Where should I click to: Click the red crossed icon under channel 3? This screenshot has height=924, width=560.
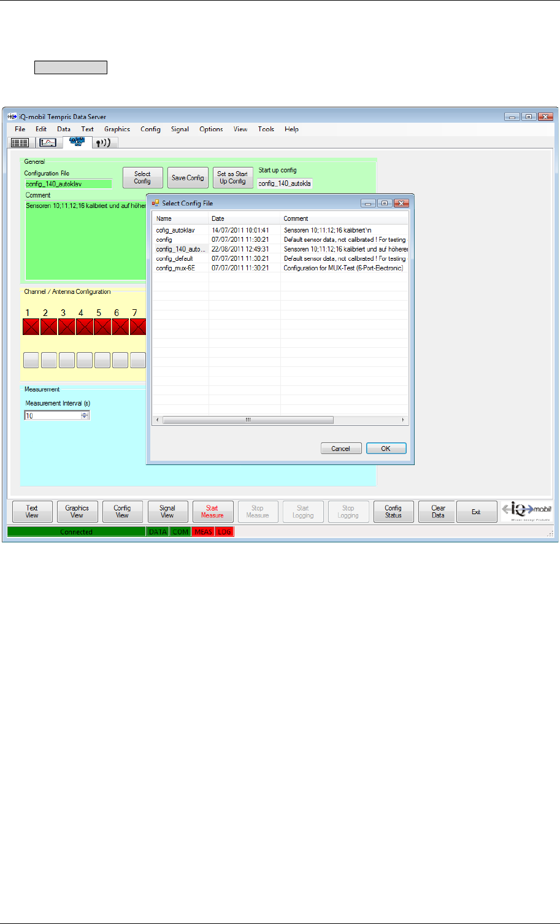click(x=66, y=327)
